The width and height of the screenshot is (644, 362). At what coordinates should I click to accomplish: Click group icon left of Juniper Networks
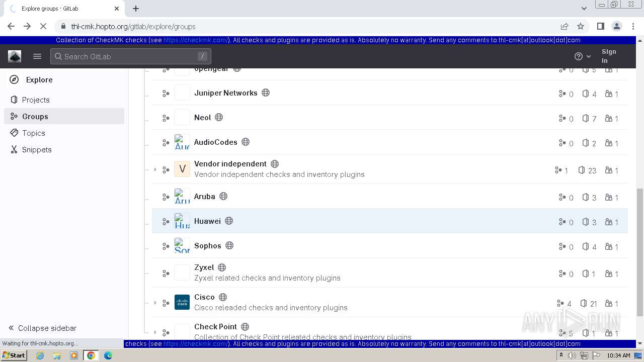[166, 94]
